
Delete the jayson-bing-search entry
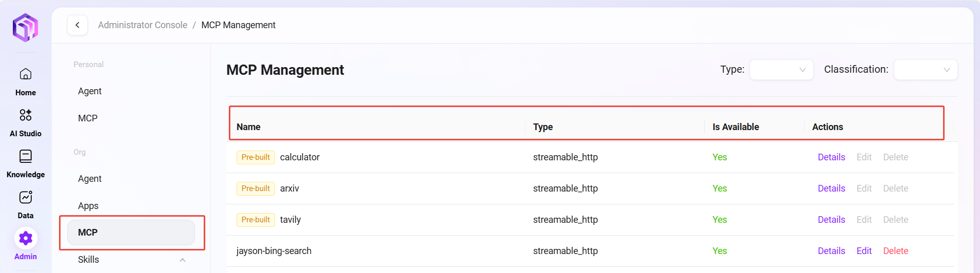pos(895,251)
